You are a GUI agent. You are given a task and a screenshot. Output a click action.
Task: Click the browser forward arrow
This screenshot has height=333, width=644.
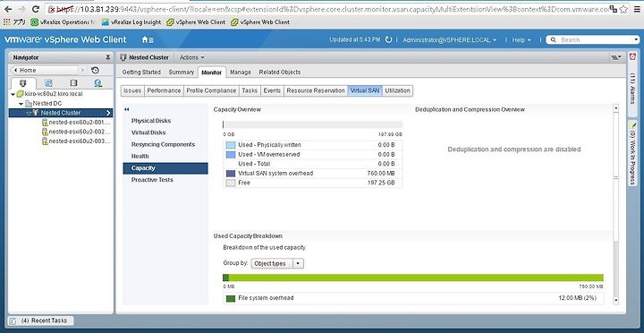(x=22, y=9)
